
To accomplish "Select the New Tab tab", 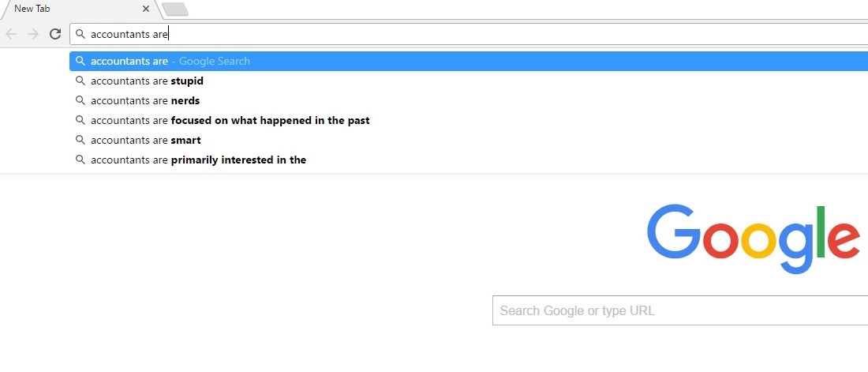I will tap(77, 9).
